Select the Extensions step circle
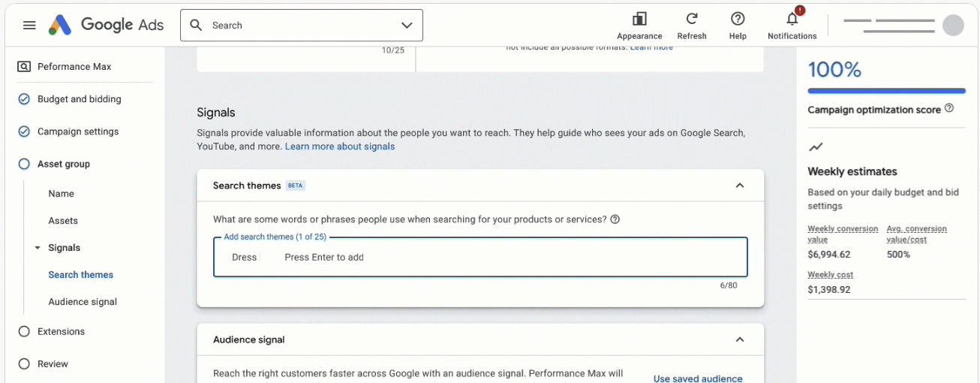This screenshot has height=383, width=980. coord(24,331)
